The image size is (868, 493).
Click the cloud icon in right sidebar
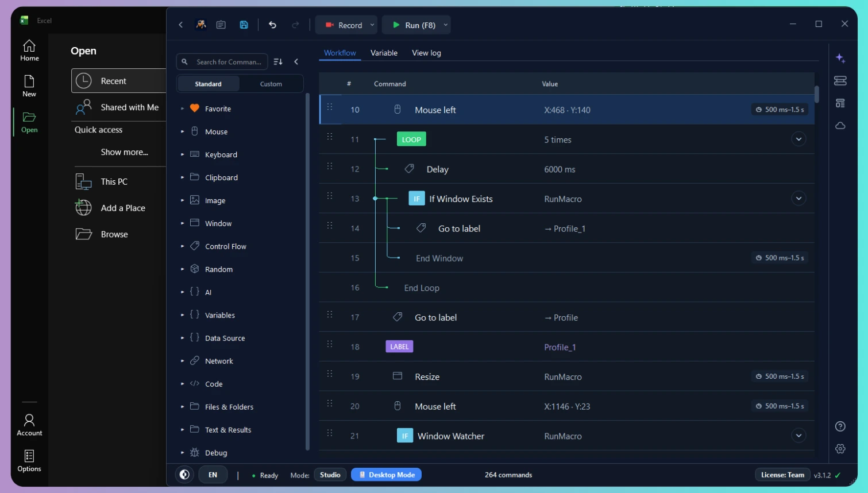pos(840,126)
